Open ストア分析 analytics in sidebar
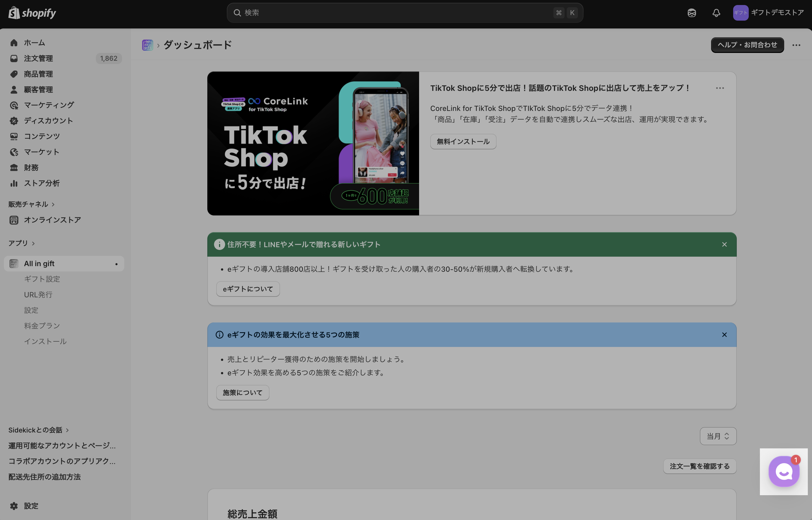This screenshot has width=812, height=520. (42, 183)
